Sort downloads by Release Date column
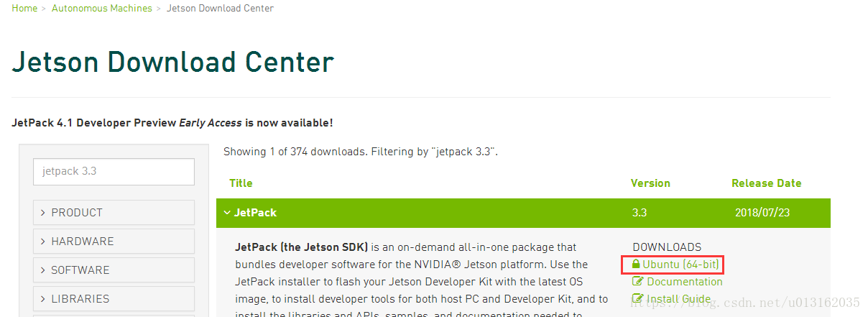This screenshot has height=317, width=868. (766, 183)
